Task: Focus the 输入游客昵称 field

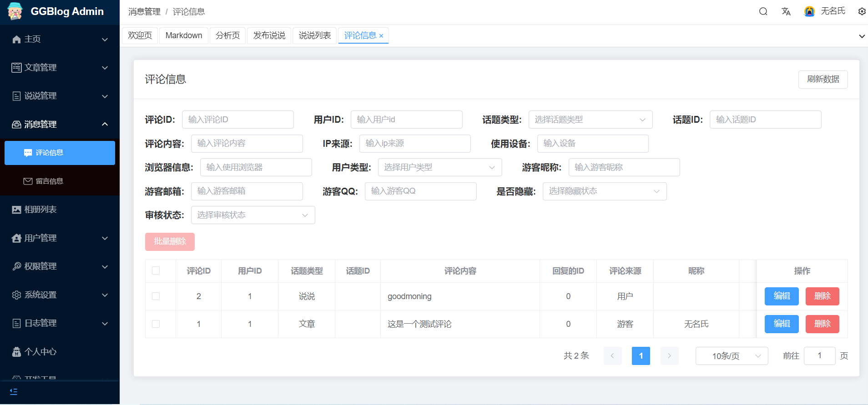Action: 624,167
